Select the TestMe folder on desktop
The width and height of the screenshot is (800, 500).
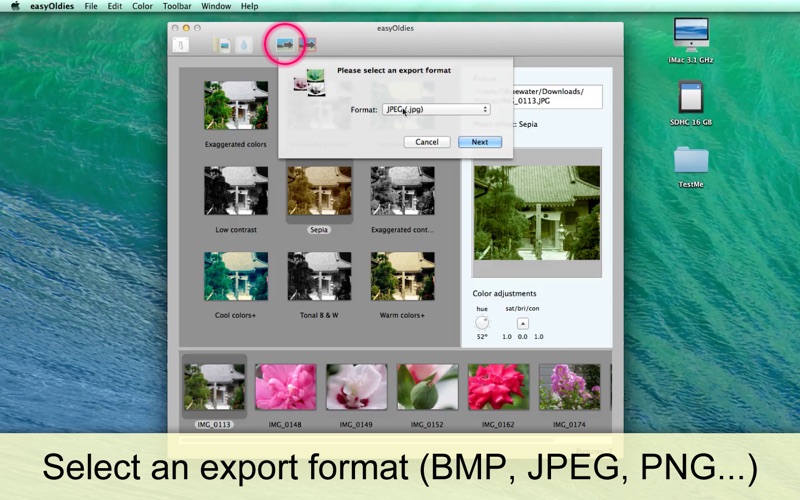[x=691, y=161]
